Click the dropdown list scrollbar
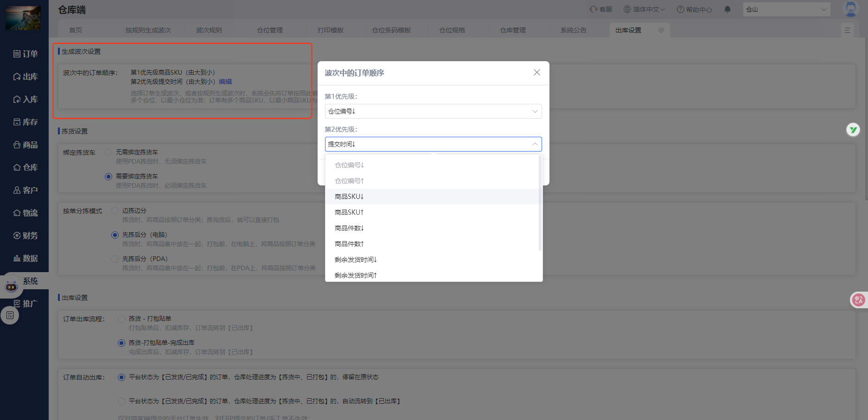This screenshot has width=868, height=420. point(540,204)
